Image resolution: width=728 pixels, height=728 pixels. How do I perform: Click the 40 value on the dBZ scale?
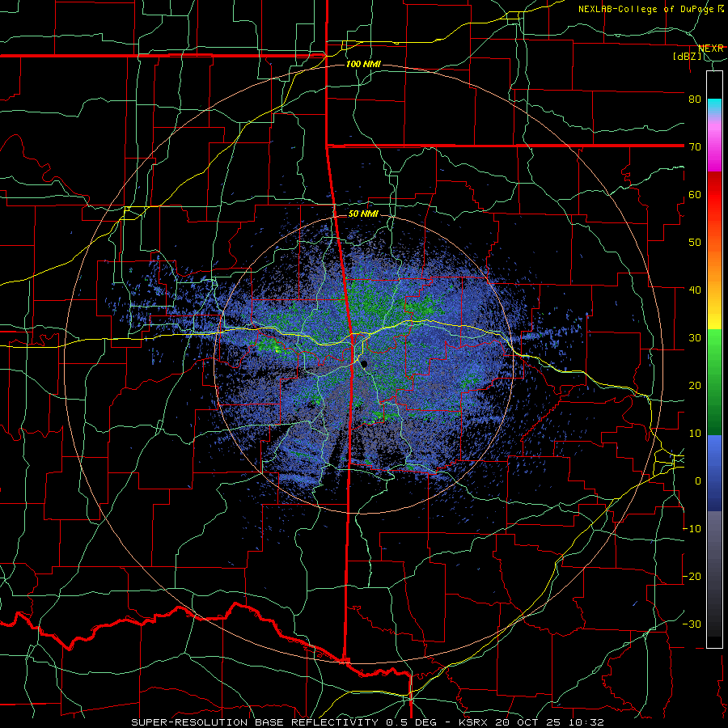pyautogui.click(x=695, y=290)
